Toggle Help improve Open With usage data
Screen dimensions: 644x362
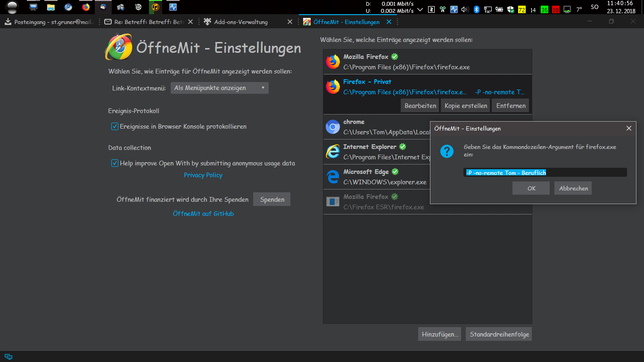(x=115, y=163)
